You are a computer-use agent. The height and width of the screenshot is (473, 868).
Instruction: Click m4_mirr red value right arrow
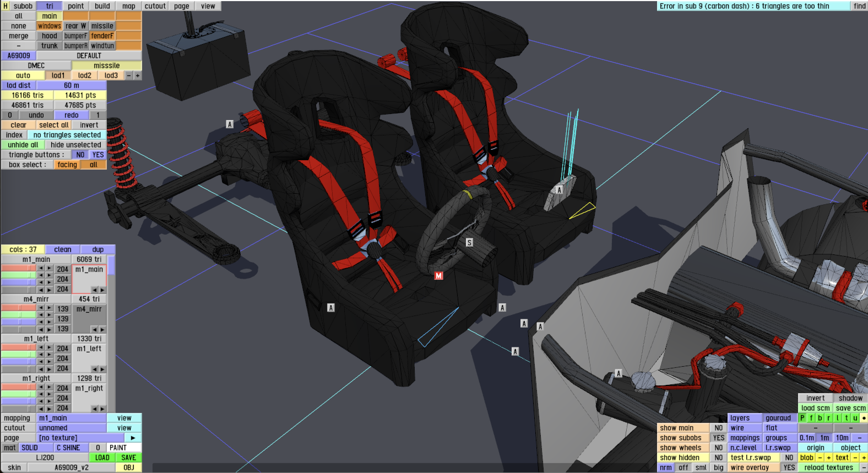50,308
